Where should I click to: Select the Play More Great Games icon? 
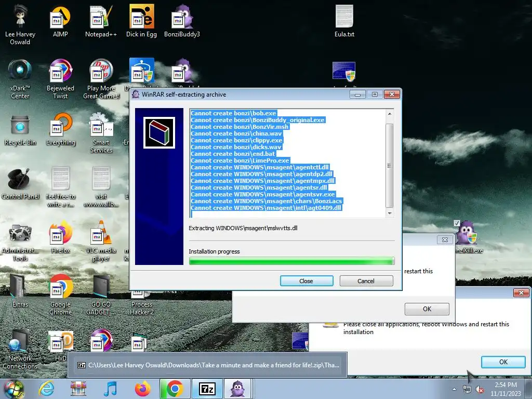[x=101, y=79]
